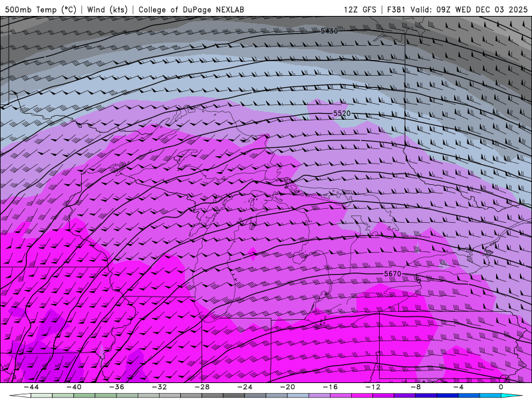The image size is (532, 399).
Task: Click the '500mb Temp (°C)' title text
Action: click(41, 10)
